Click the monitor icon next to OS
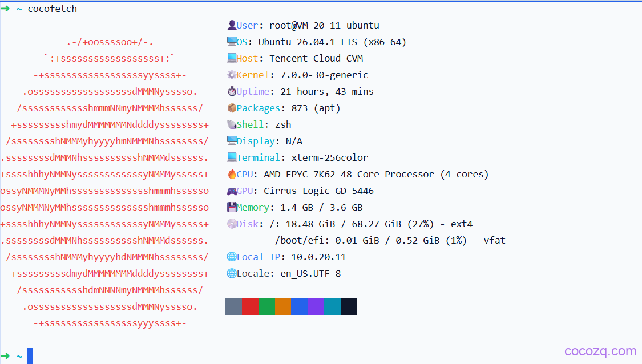This screenshot has height=364, width=642. click(x=232, y=42)
